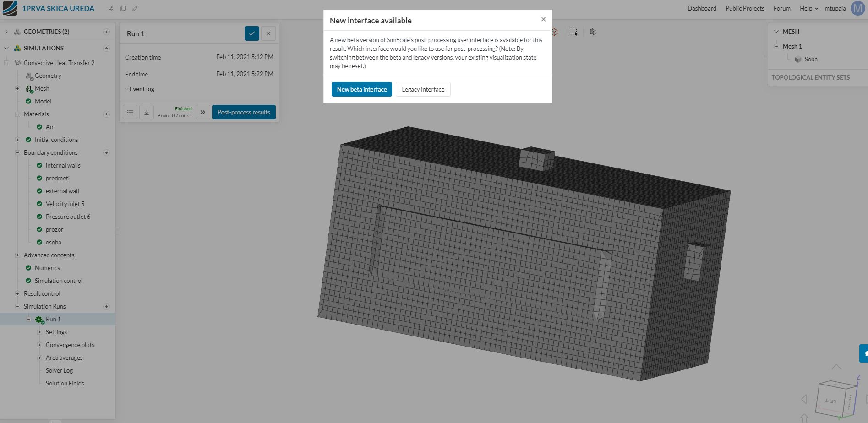Click the mesh display icon in toolbar
Screen dimensions: 868x423
point(593,32)
